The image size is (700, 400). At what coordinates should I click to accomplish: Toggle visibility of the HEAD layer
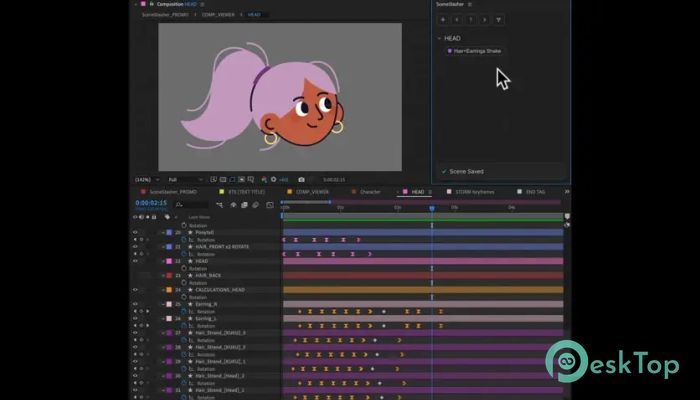pyautogui.click(x=135, y=261)
